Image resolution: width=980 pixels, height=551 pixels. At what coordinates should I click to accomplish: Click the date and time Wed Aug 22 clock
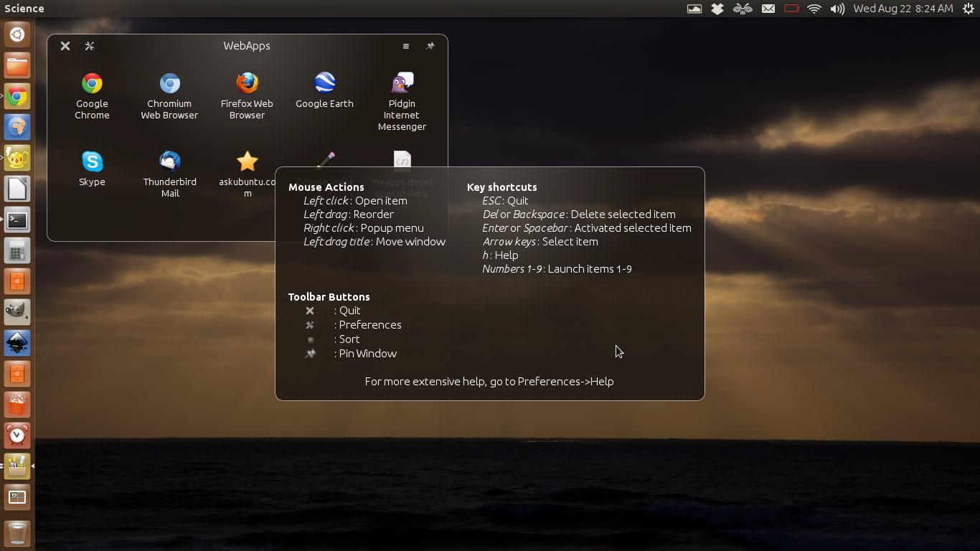[x=903, y=9]
